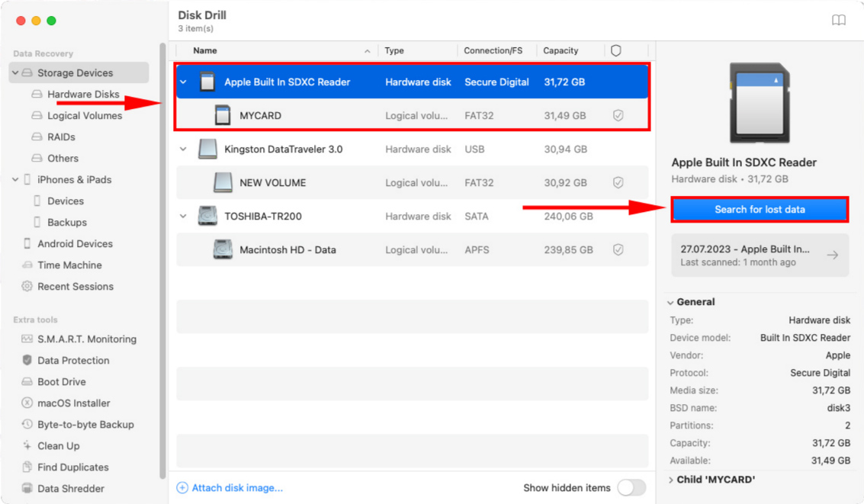Viewport: 864px width, 504px height.
Task: Click the sidebar vertical scrollbar
Action: [x=162, y=261]
